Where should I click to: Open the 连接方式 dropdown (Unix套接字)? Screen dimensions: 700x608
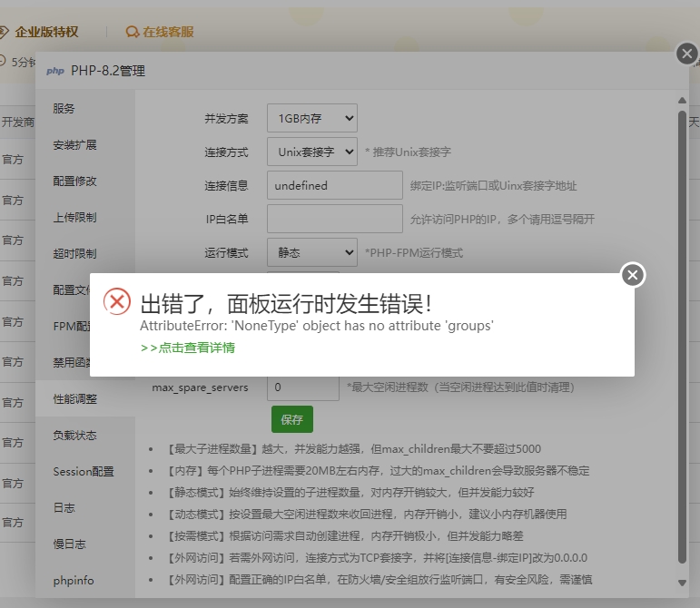pos(312,152)
